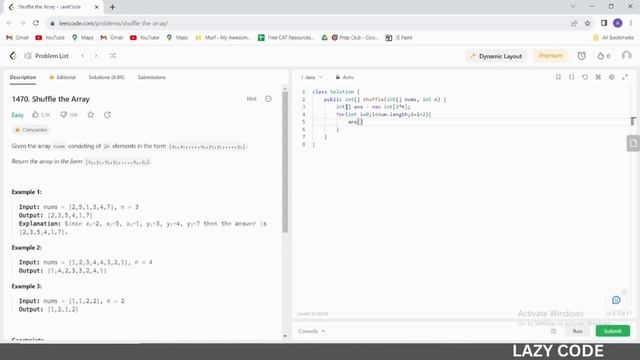
Task: Submit the solution
Action: point(613,331)
